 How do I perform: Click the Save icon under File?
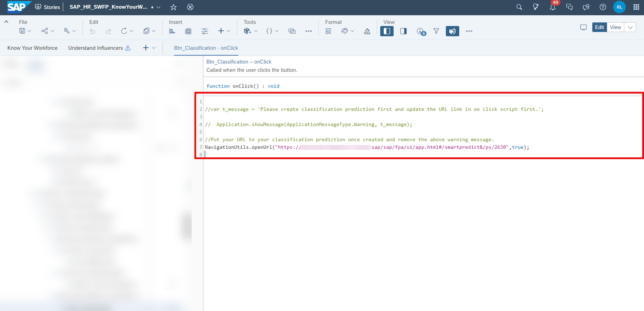point(22,31)
